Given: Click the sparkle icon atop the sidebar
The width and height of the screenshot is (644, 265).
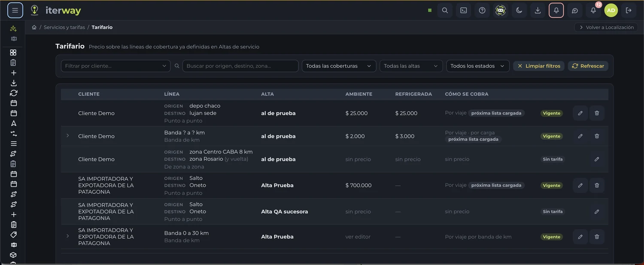Looking at the screenshot, I should coord(13,29).
